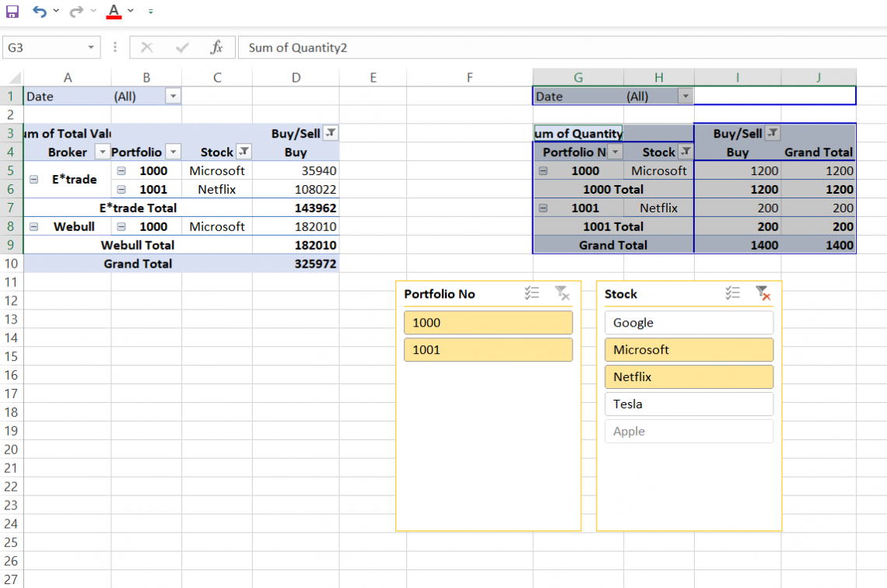Click the 1001 item in Portfolio No slicer
Screen dimensions: 887x588
(488, 349)
